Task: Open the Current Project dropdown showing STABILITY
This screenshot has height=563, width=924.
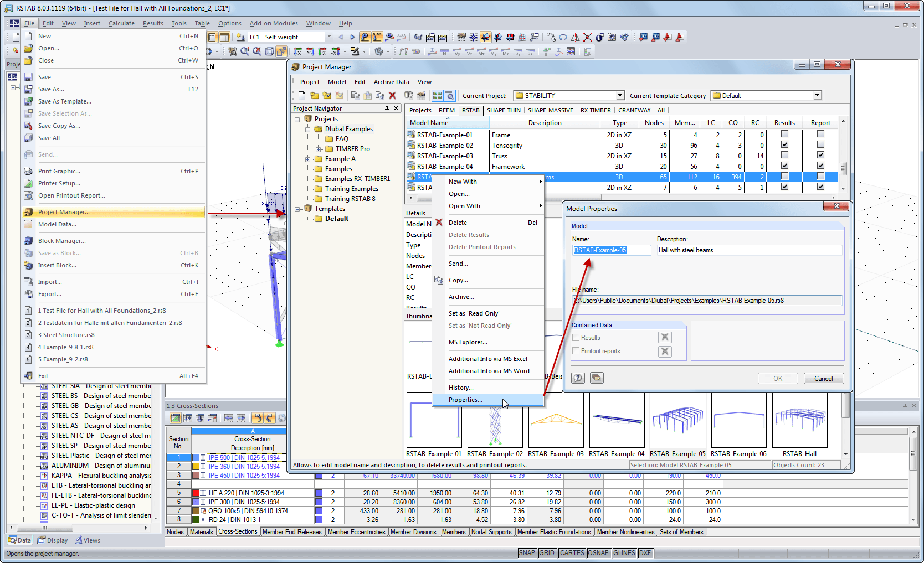Action: 620,96
